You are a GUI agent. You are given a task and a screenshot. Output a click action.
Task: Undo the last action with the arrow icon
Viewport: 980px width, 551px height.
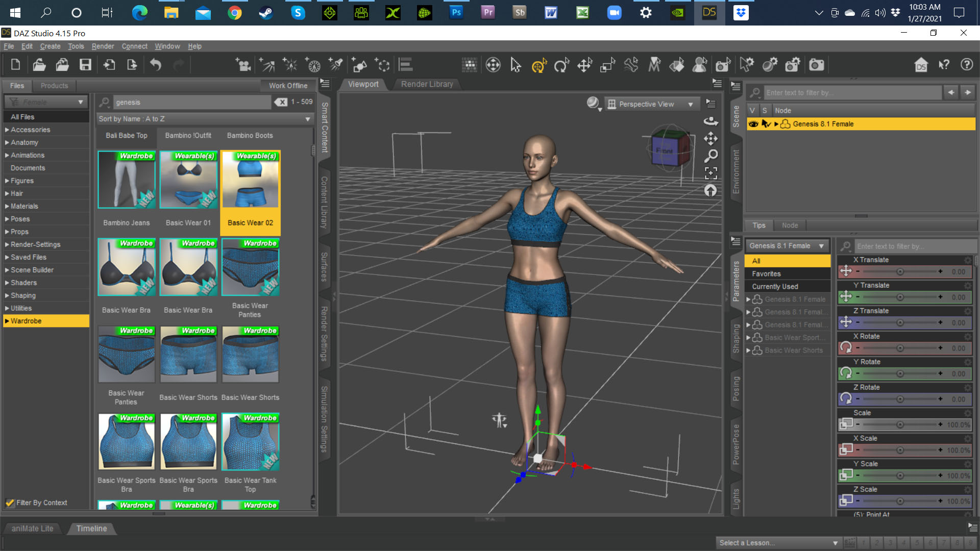click(x=156, y=65)
